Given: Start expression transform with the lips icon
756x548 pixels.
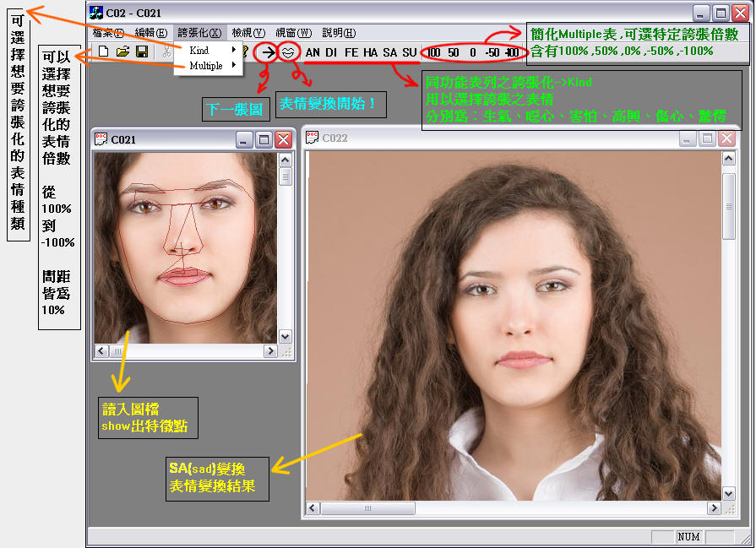Looking at the screenshot, I should 289,52.
